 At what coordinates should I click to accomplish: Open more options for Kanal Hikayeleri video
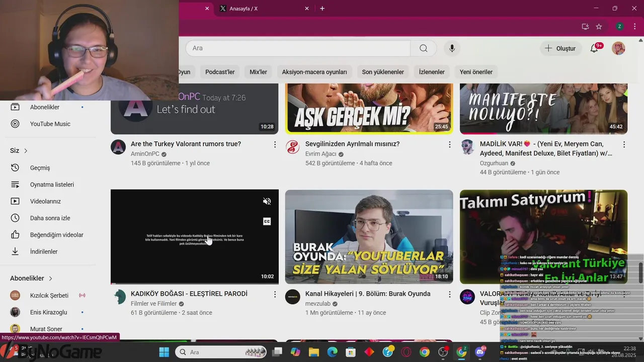(449, 294)
